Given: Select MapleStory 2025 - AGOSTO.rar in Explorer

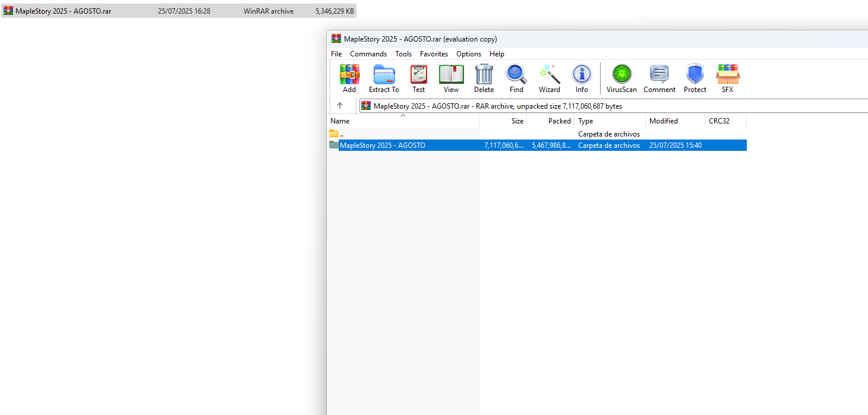Looking at the screenshot, I should tap(179, 11).
